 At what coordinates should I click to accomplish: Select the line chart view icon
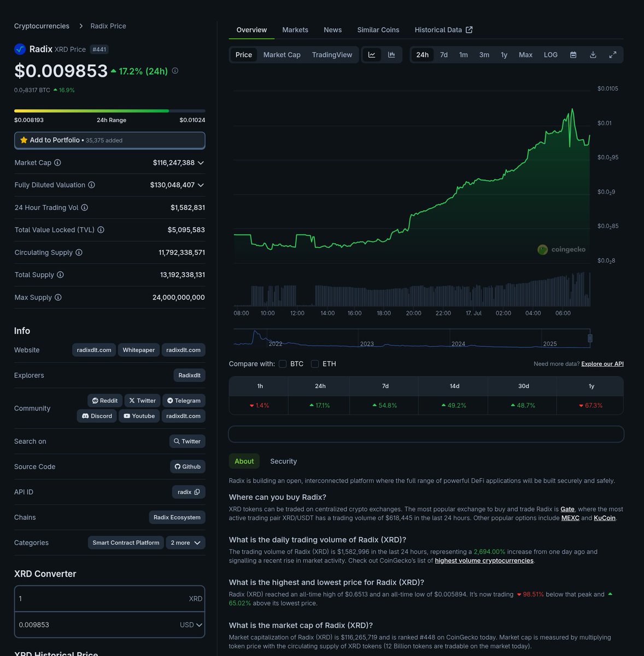(x=372, y=55)
